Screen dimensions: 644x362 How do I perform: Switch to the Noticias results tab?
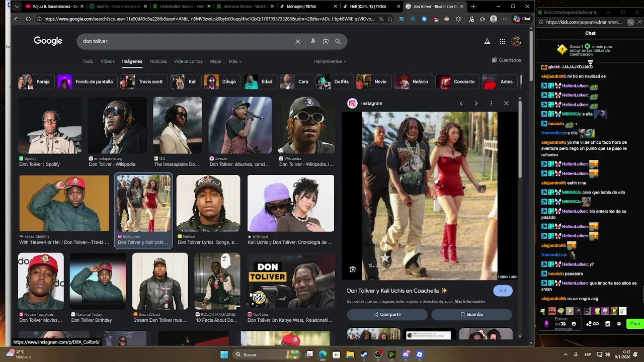[158, 61]
